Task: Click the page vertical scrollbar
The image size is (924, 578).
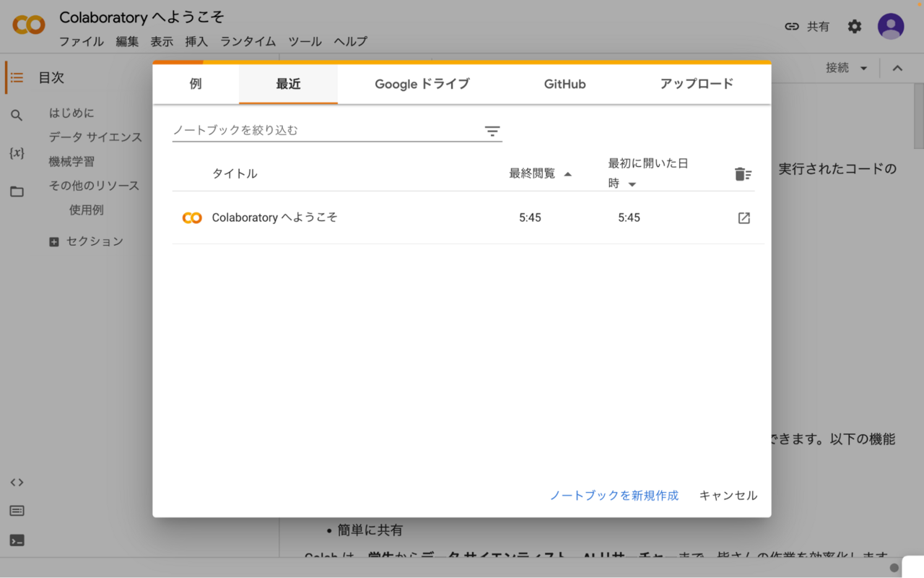Action: click(918, 116)
